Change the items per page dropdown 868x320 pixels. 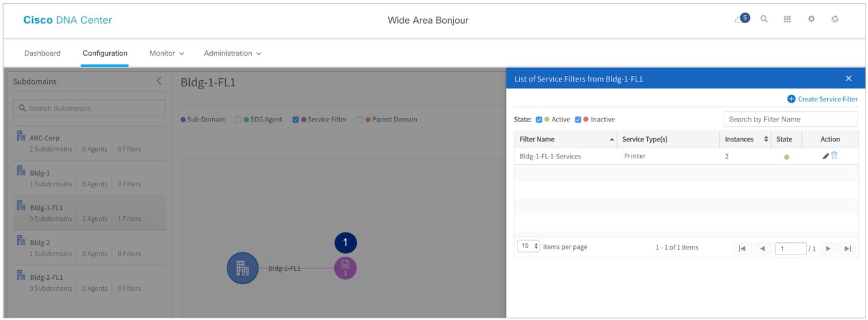(x=528, y=247)
